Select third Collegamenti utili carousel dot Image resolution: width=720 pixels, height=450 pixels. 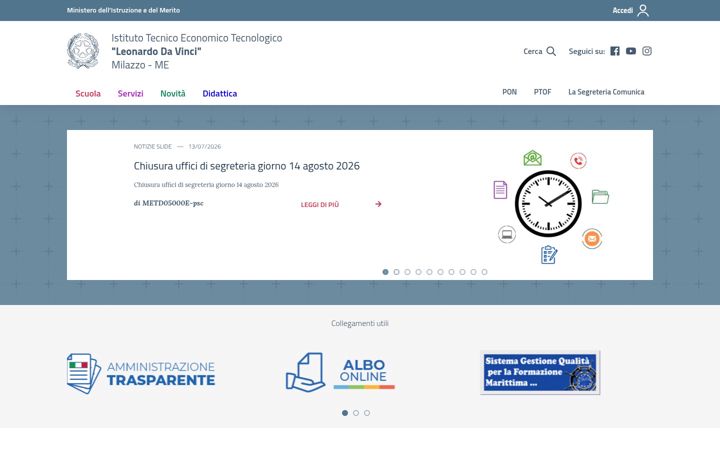click(367, 413)
